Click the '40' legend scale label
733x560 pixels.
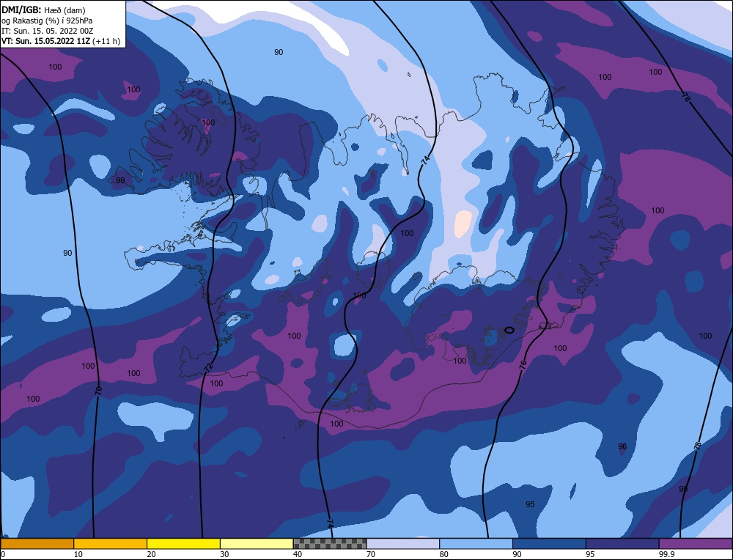click(x=298, y=554)
